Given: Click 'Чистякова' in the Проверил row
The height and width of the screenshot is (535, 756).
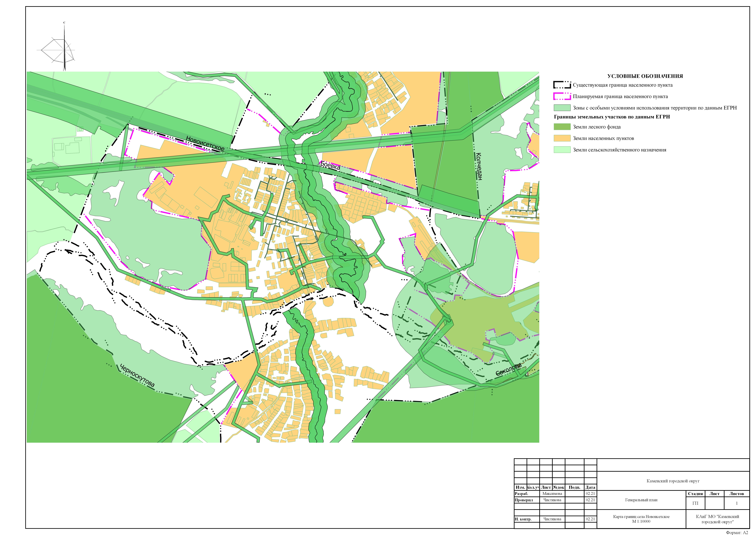Looking at the screenshot, I should pos(552,500).
